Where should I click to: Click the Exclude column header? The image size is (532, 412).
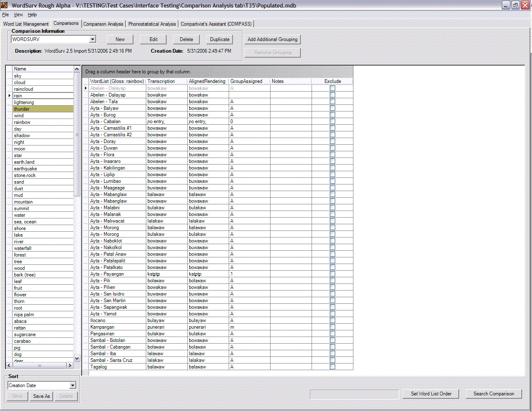tap(332, 81)
